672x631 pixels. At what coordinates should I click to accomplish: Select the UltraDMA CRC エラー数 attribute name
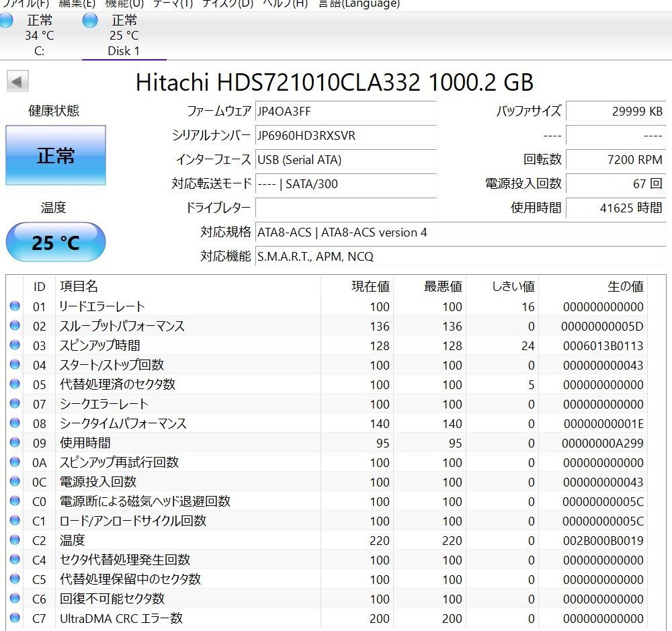tap(121, 619)
